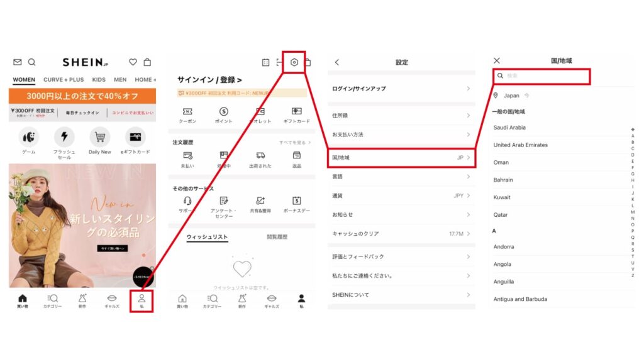
Task: Tap キャッシュのクリア row showing 17.7M
Action: click(x=401, y=234)
